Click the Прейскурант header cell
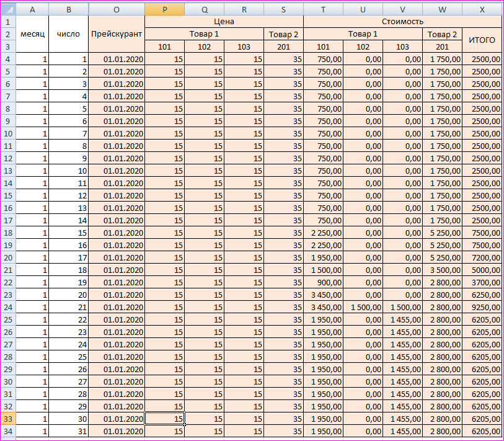 pos(117,33)
